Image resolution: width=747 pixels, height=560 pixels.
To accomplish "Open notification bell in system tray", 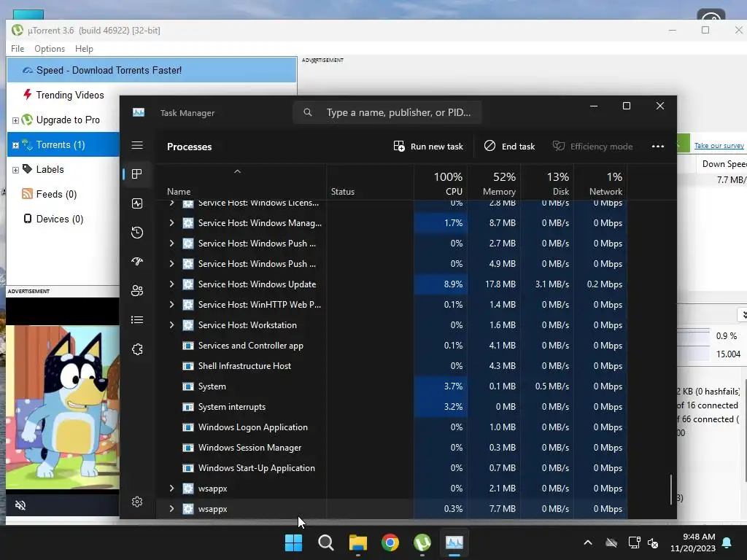I will click(727, 542).
